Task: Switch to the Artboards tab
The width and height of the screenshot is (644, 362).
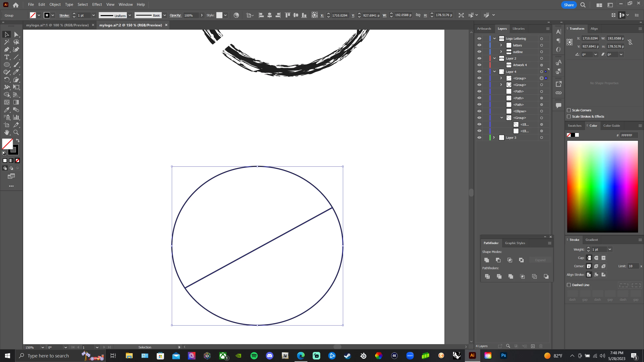Action: point(484,29)
